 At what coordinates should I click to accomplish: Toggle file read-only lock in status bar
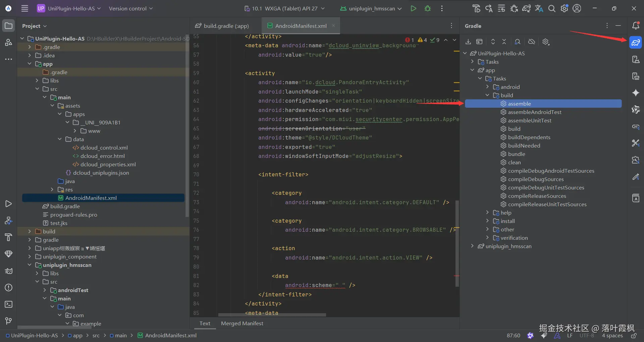click(634, 336)
